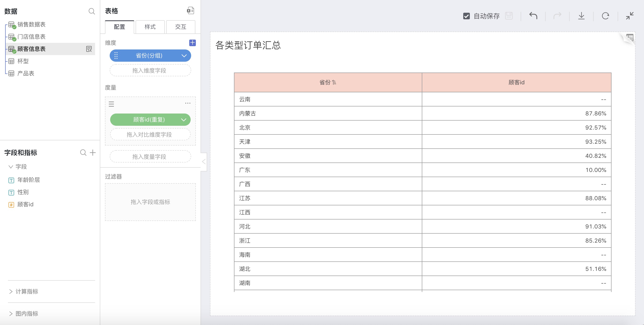Expand the 图内指标 section
Viewport: 644px width, 325px height.
(x=11, y=314)
